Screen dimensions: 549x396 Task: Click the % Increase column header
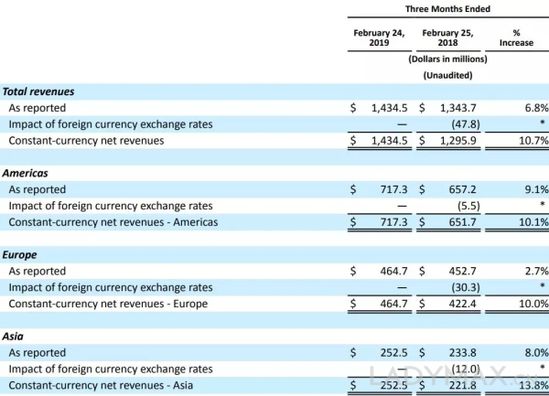click(516, 38)
